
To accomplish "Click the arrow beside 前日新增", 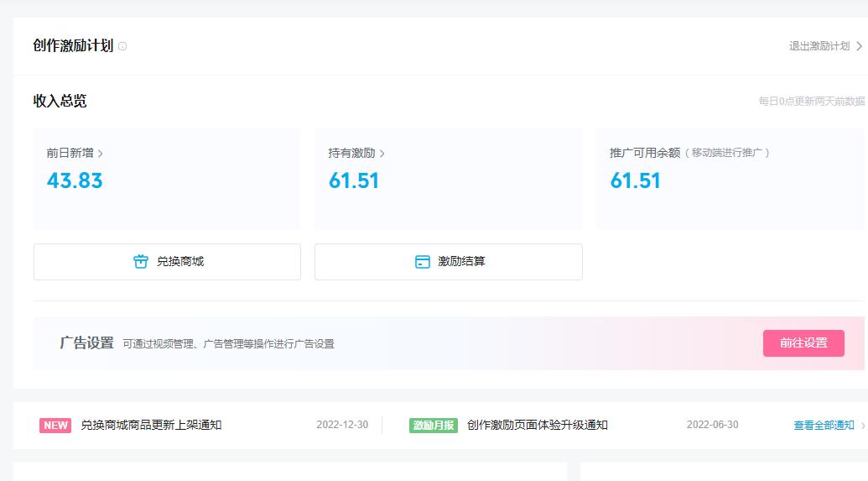I will pos(100,154).
